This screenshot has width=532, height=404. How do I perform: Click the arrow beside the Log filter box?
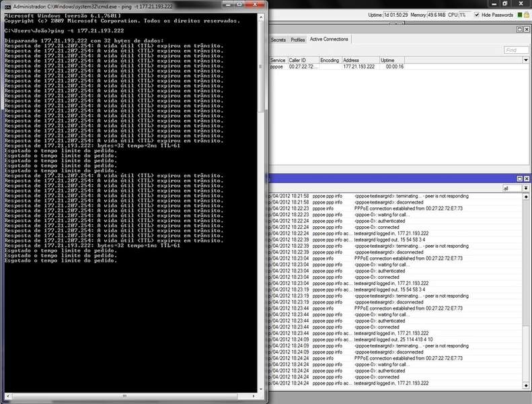pos(526,189)
